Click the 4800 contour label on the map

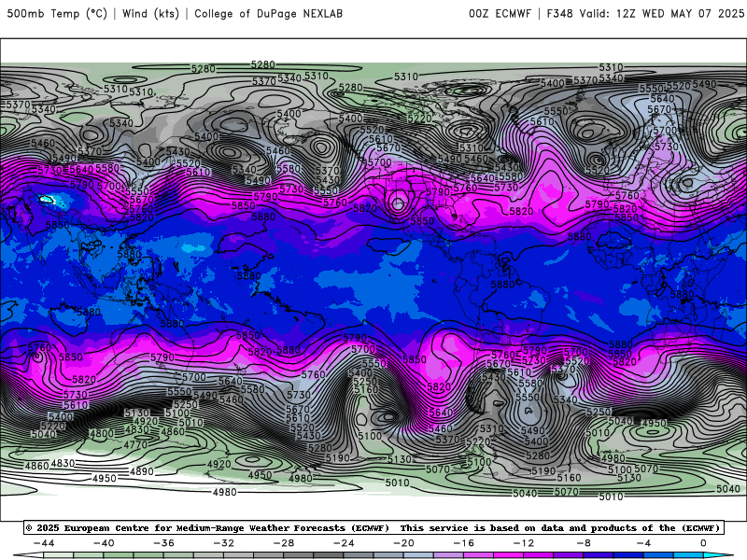tap(102, 433)
